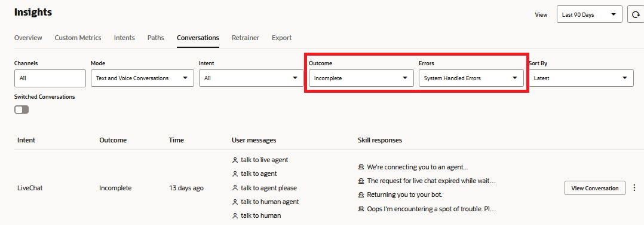Screen dimensions: 644x225
Task: Click the View Conversation button
Action: (x=595, y=188)
